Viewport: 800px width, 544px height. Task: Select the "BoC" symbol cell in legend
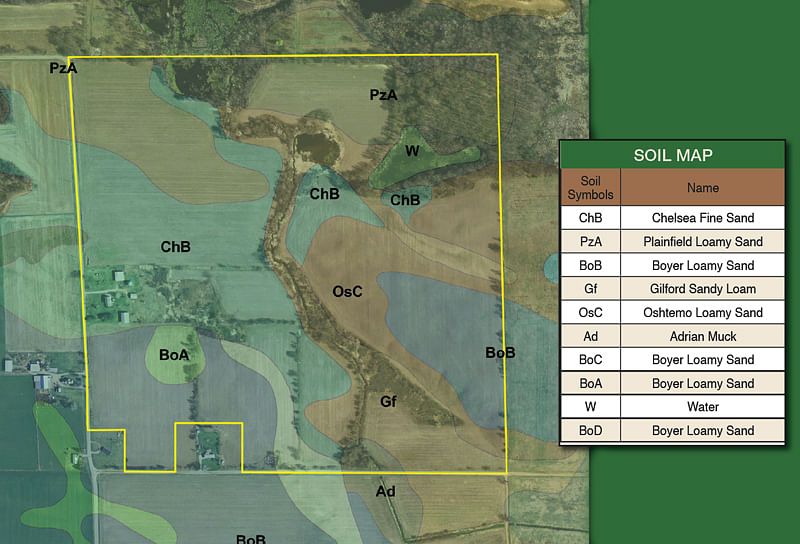pos(590,360)
